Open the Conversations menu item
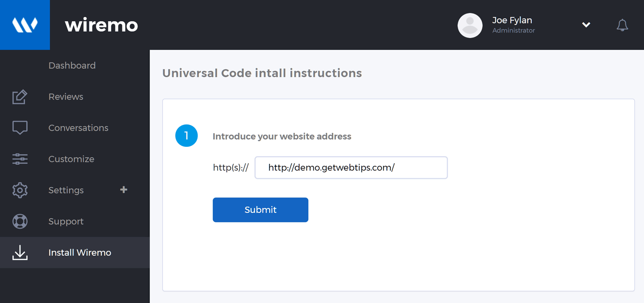Image resolution: width=644 pixels, height=303 pixels. click(x=78, y=128)
